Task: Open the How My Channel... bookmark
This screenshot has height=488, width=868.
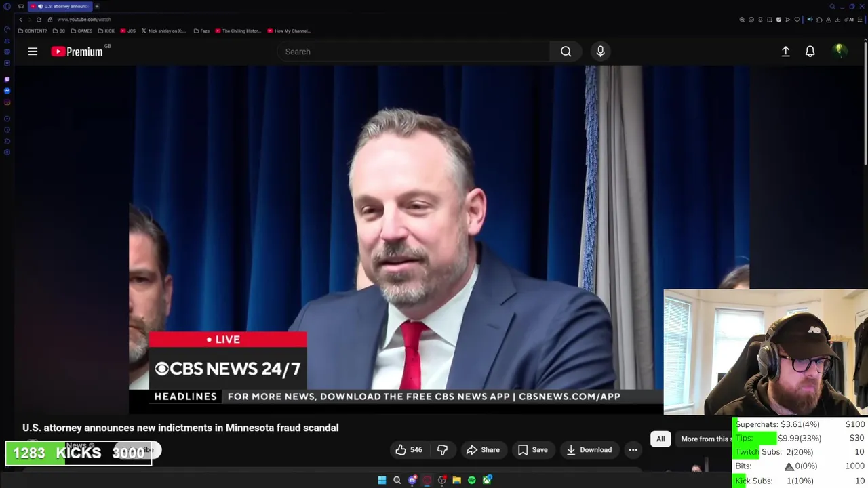Action: tap(290, 30)
